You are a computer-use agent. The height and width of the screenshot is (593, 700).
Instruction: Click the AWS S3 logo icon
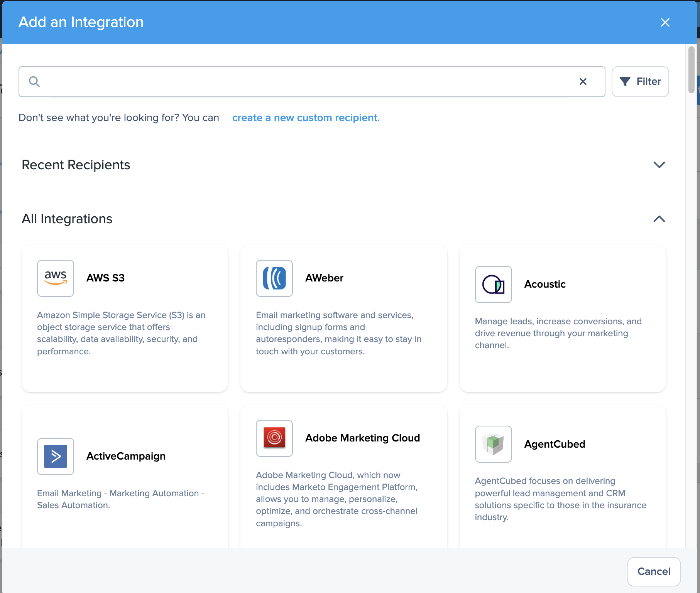(56, 278)
